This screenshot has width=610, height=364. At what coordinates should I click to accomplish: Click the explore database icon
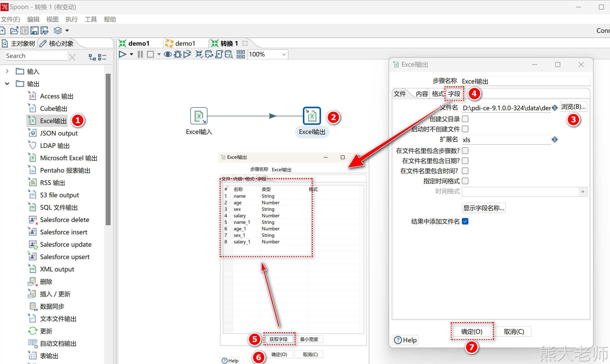[x=229, y=54]
